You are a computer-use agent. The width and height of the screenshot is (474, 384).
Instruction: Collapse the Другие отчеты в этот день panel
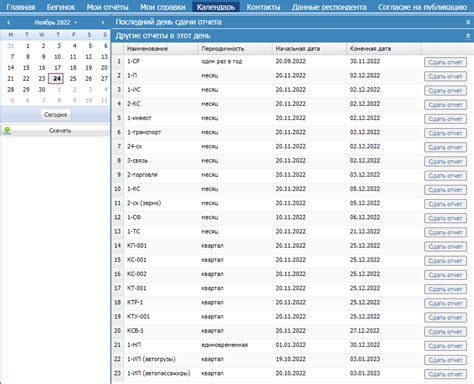coord(468,36)
